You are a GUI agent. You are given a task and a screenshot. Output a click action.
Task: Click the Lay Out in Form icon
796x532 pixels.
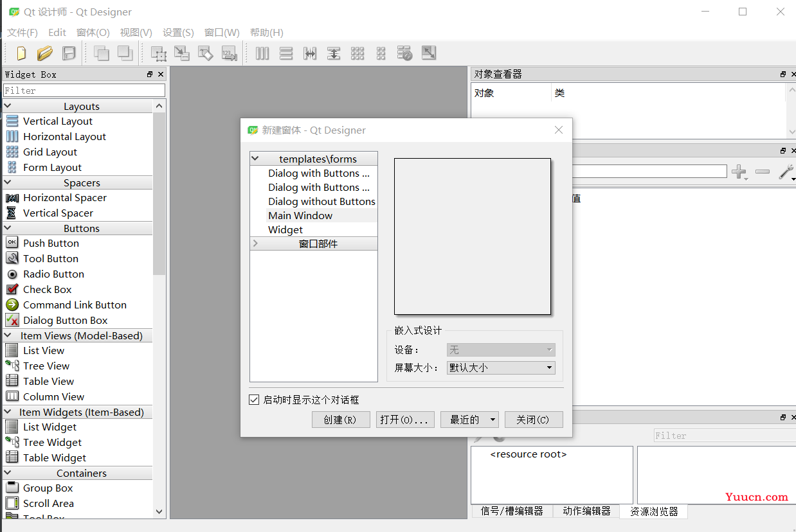pos(381,53)
